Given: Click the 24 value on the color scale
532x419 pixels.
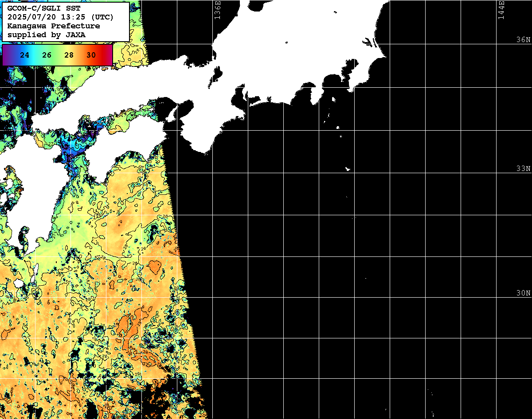Looking at the screenshot, I should [25, 55].
